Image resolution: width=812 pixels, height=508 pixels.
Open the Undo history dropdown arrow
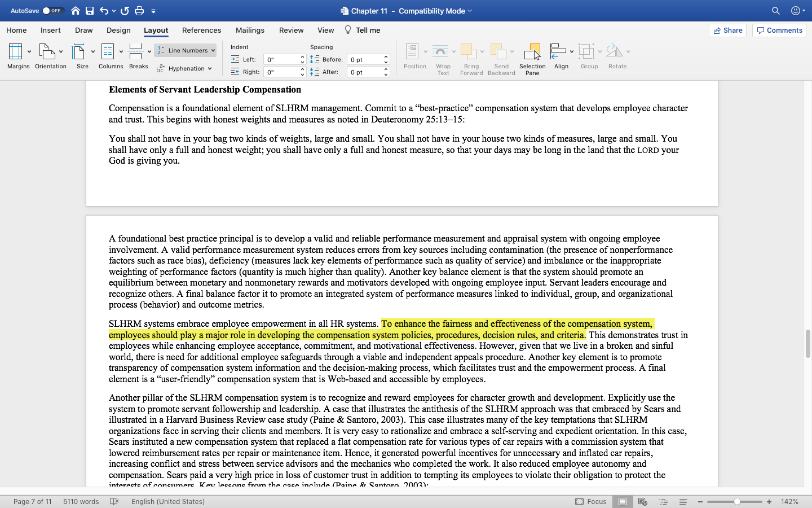coord(114,11)
